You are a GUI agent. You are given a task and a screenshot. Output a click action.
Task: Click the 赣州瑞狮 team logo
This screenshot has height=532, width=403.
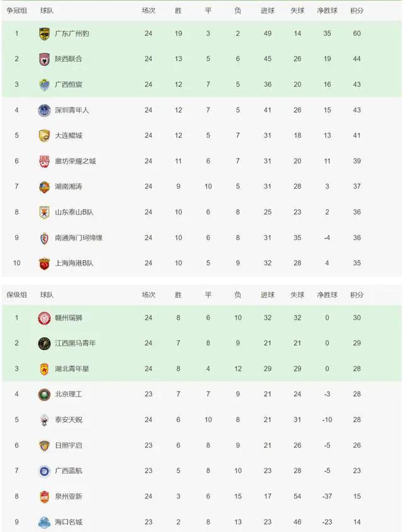click(45, 318)
